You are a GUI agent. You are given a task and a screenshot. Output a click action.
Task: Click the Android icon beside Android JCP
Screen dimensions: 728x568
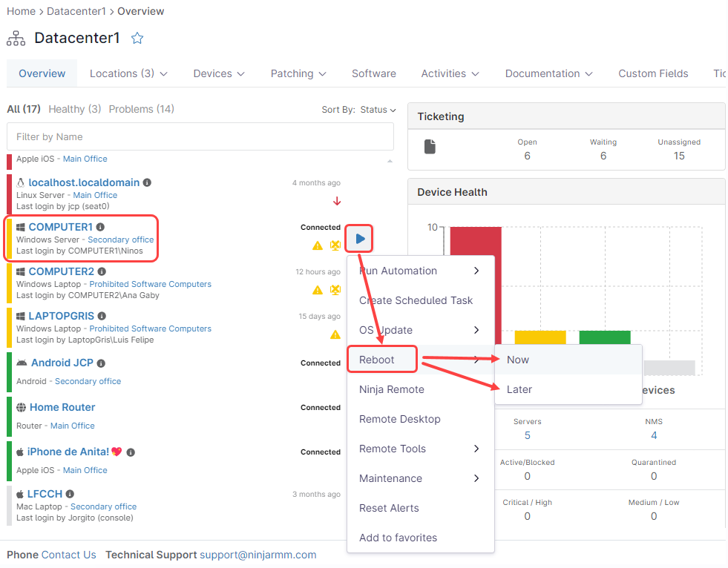22,363
